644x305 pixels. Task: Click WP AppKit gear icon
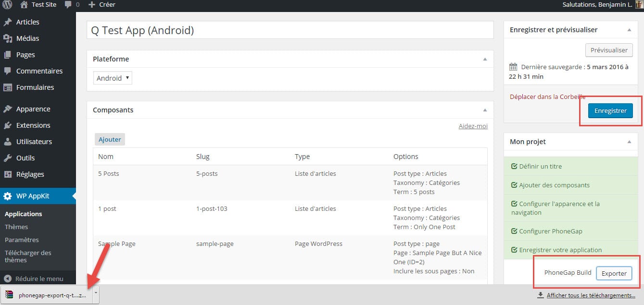click(8, 196)
